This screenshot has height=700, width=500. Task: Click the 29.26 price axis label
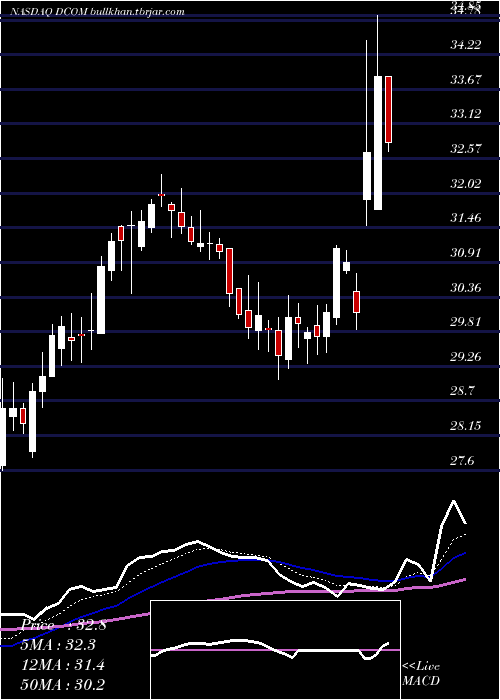tap(466, 357)
